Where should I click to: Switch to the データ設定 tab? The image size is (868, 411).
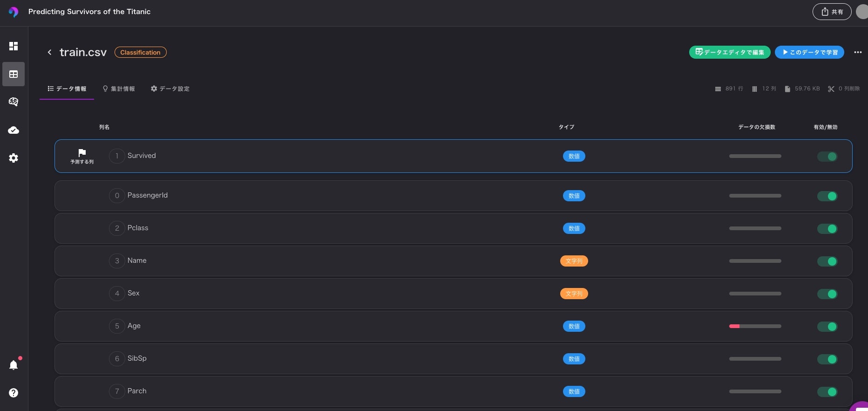(170, 89)
